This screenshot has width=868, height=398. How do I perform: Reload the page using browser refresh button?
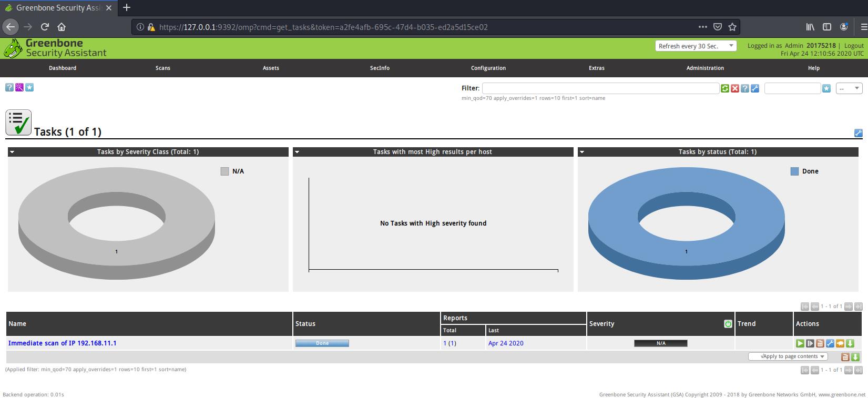(x=45, y=27)
